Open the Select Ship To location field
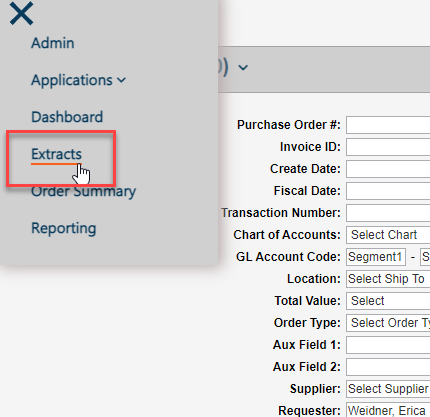 (388, 279)
